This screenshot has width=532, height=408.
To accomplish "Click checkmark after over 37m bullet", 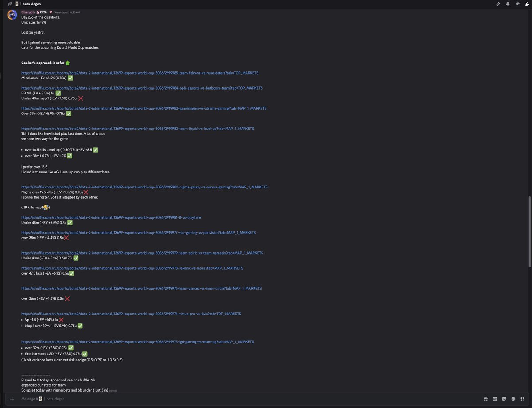I will coord(70,156).
